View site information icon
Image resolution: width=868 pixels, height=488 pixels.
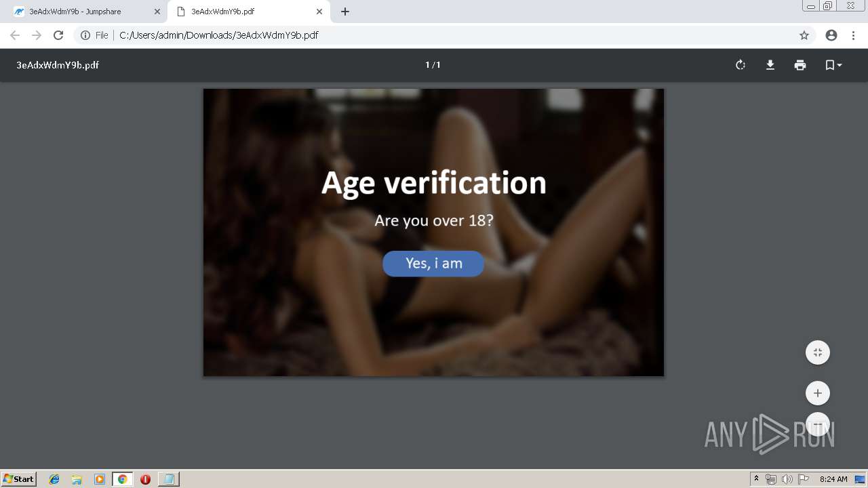click(85, 35)
